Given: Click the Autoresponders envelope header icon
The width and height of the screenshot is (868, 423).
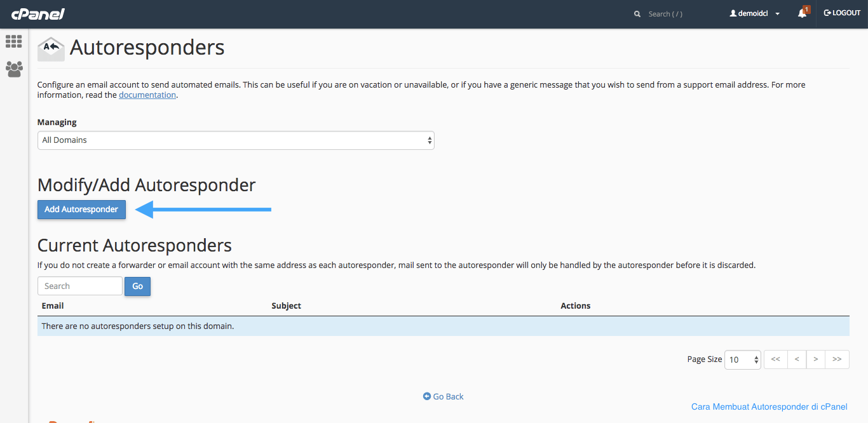Looking at the screenshot, I should pyautogui.click(x=51, y=47).
